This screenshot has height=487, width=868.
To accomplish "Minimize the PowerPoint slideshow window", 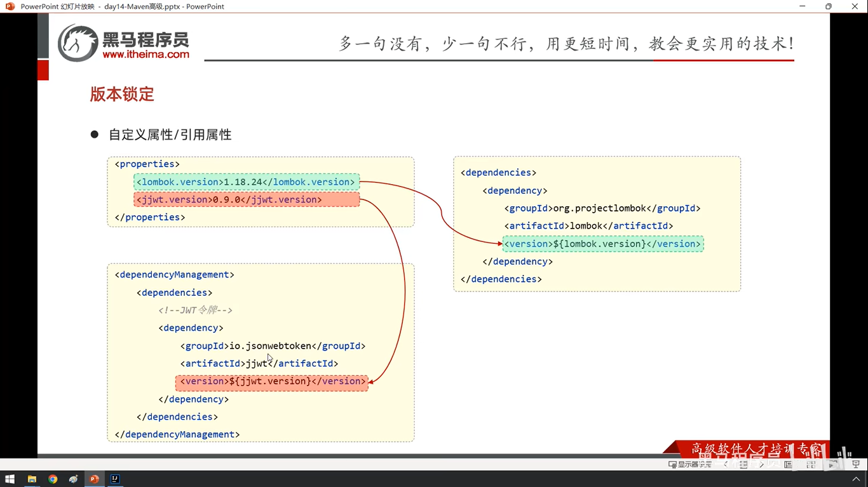I will click(803, 6).
